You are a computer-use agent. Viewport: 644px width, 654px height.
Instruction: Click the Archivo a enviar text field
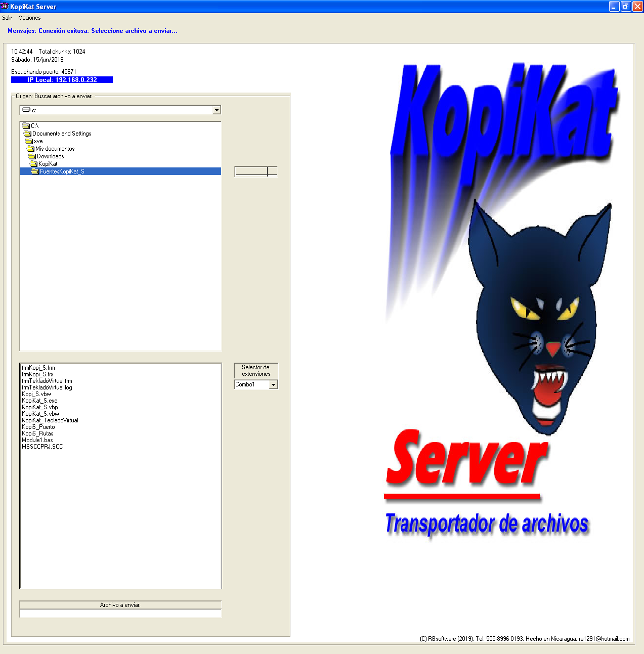(120, 613)
